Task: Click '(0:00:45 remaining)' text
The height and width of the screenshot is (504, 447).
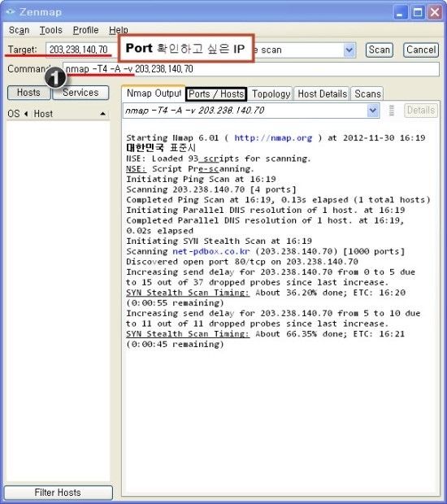Action: tap(175, 344)
